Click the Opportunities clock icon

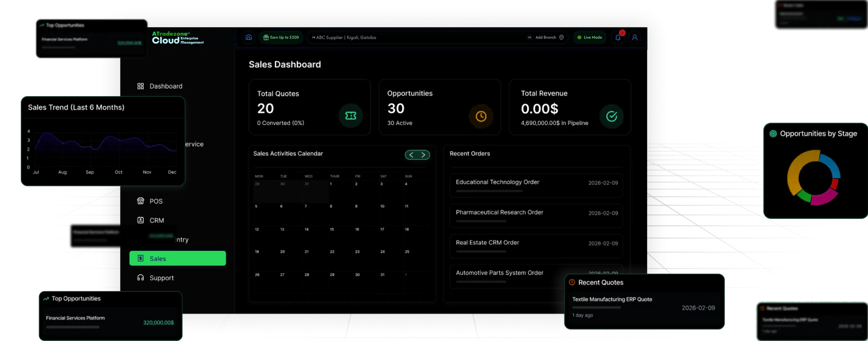pos(481,116)
